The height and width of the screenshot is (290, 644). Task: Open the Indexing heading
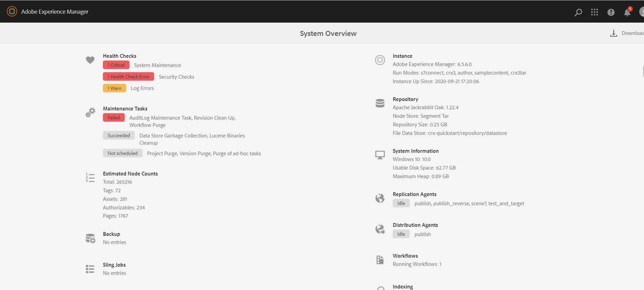(x=403, y=287)
